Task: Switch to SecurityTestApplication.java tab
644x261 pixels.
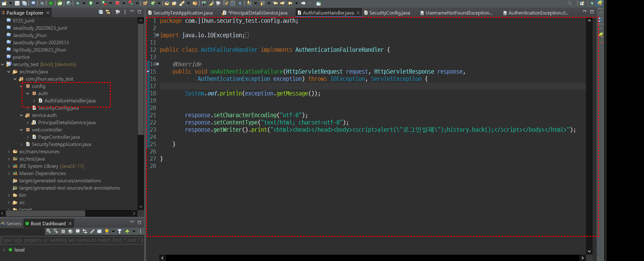Action: [x=180, y=13]
